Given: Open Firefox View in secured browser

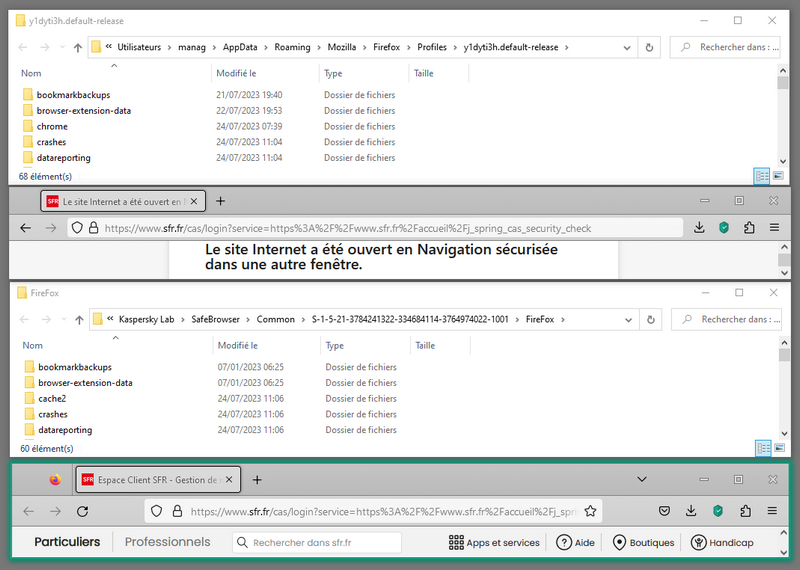Looking at the screenshot, I should point(55,480).
